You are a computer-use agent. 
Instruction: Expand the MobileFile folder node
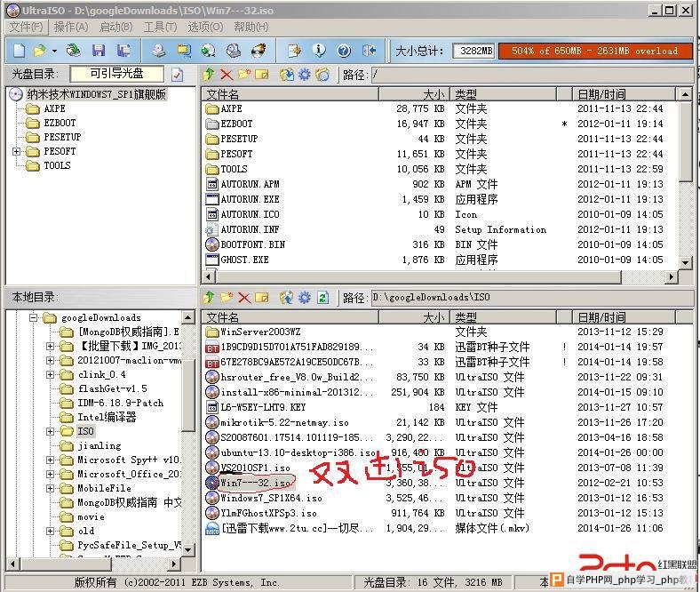[x=50, y=488]
